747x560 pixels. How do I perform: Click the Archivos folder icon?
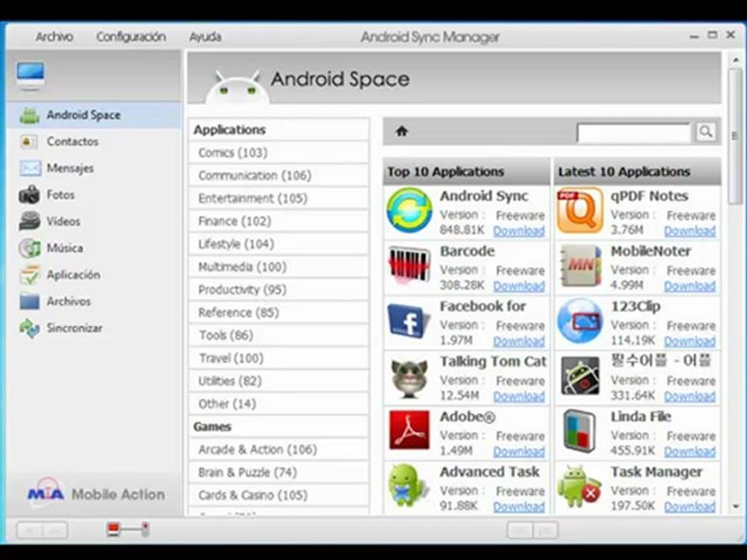pos(30,302)
